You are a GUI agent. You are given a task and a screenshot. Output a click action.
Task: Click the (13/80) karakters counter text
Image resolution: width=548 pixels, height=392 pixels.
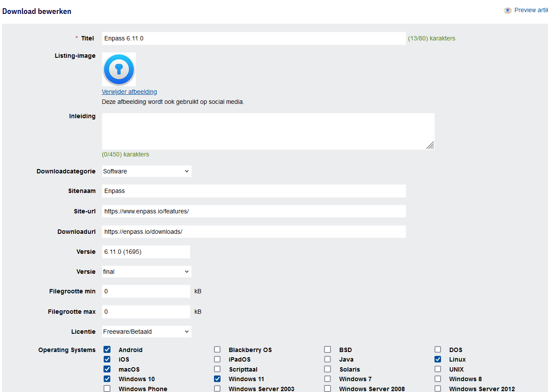(431, 38)
